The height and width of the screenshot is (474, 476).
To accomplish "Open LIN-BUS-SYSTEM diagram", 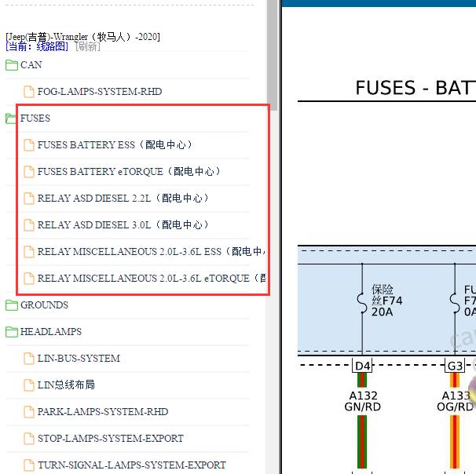I will [x=79, y=359].
